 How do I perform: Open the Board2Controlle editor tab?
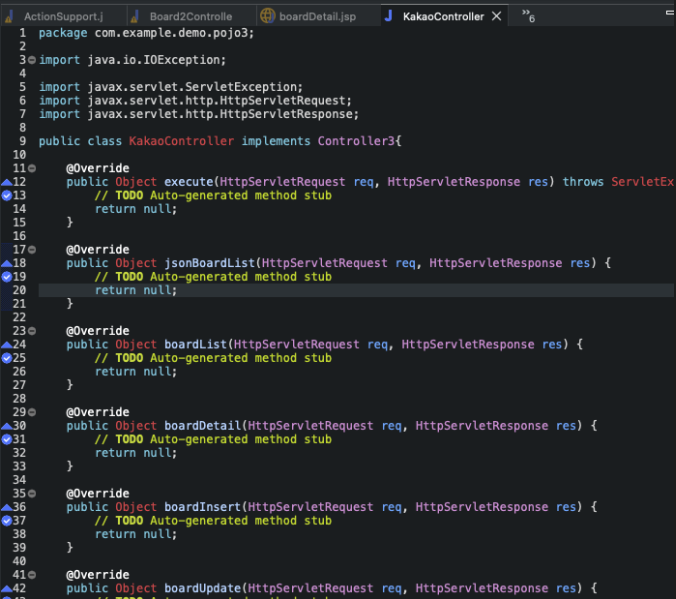[191, 16]
